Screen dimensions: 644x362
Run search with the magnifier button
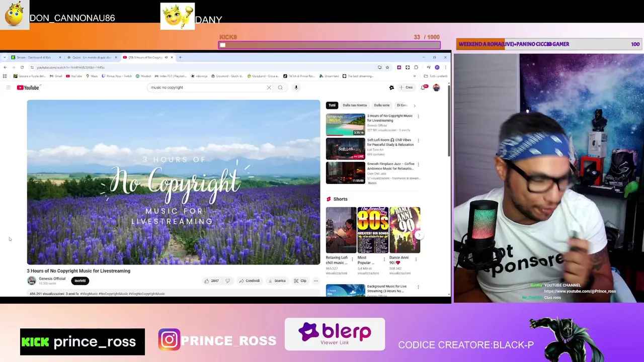[x=280, y=87]
